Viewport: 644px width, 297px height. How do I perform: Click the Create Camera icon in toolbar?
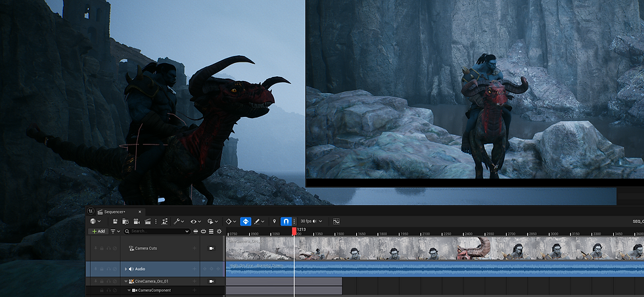point(136,221)
